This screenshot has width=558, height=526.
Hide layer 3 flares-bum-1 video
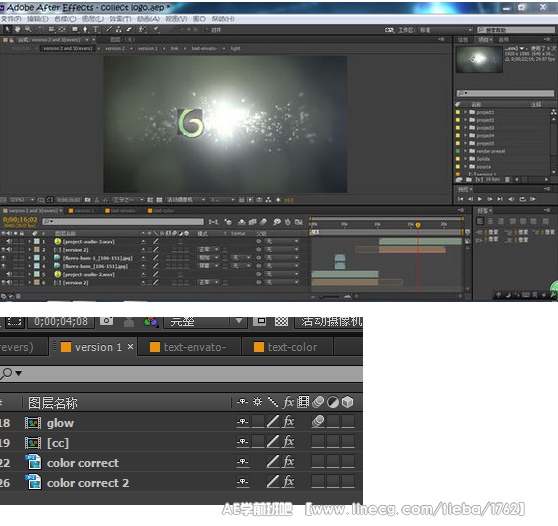point(3,258)
